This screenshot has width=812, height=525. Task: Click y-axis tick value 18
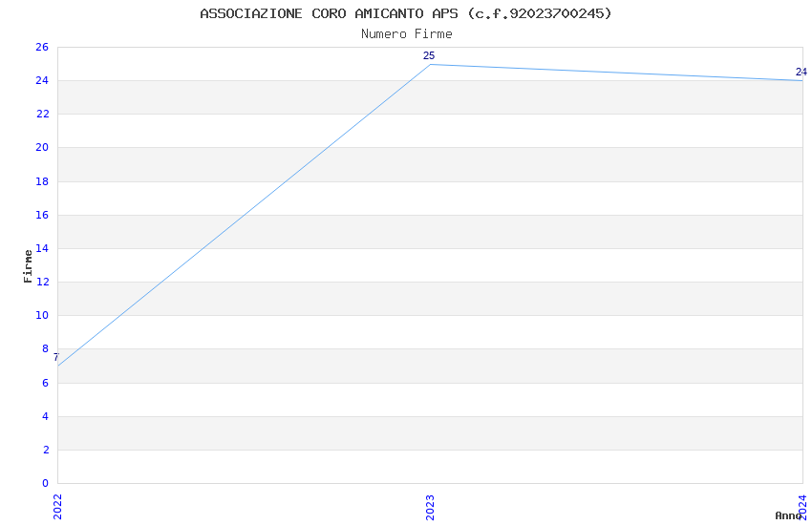[42, 181]
